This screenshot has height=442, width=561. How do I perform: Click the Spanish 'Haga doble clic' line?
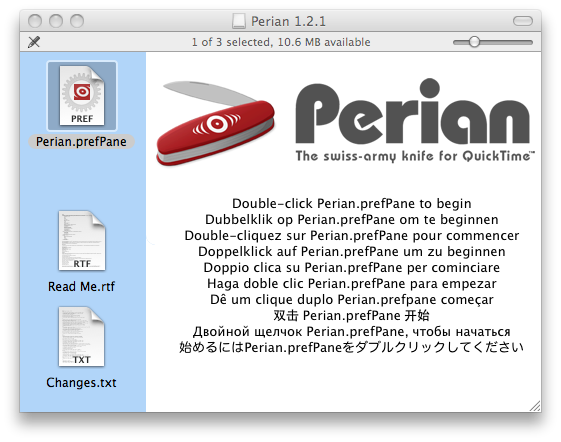coord(352,283)
